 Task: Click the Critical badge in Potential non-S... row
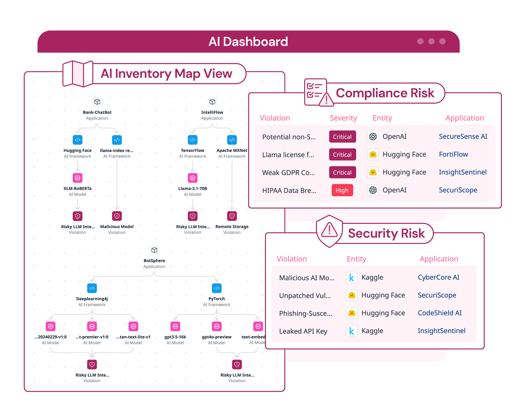(x=342, y=137)
